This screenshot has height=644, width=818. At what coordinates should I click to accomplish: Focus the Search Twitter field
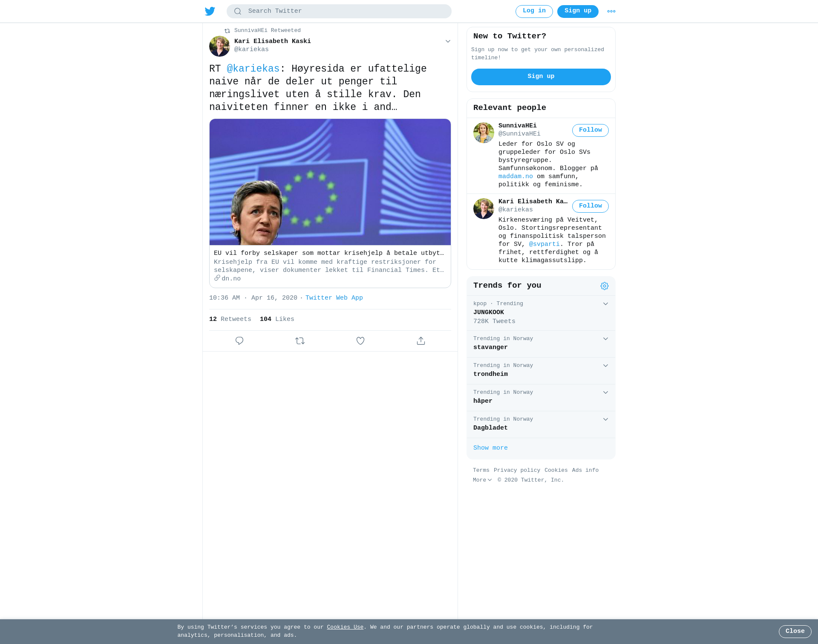(x=339, y=12)
